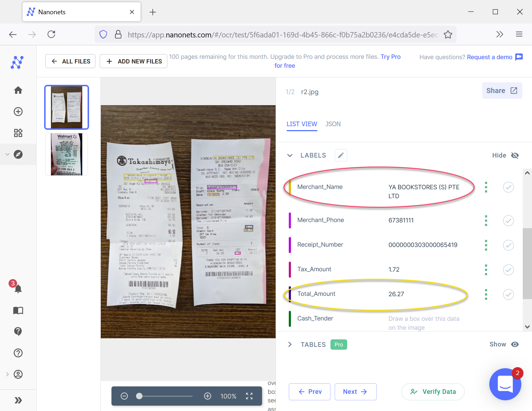Click the fullscreen expand icon
Screen dimensions: 532x411
(x=249, y=396)
